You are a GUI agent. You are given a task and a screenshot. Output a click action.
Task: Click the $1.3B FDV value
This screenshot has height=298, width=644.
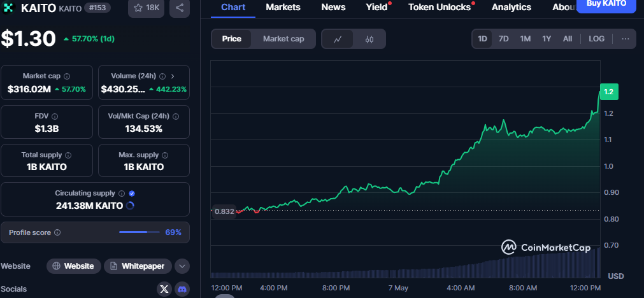click(47, 129)
